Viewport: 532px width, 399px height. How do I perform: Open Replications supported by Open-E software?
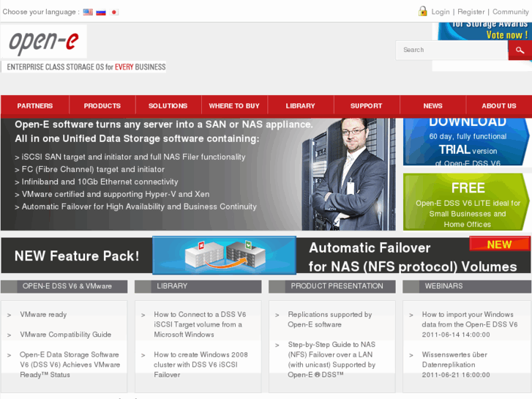coord(330,319)
